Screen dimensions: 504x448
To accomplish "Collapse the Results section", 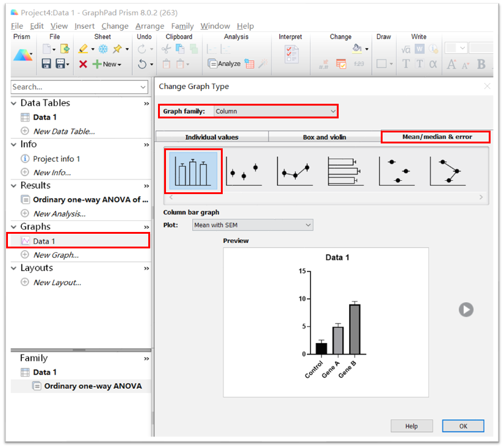I will (13, 186).
